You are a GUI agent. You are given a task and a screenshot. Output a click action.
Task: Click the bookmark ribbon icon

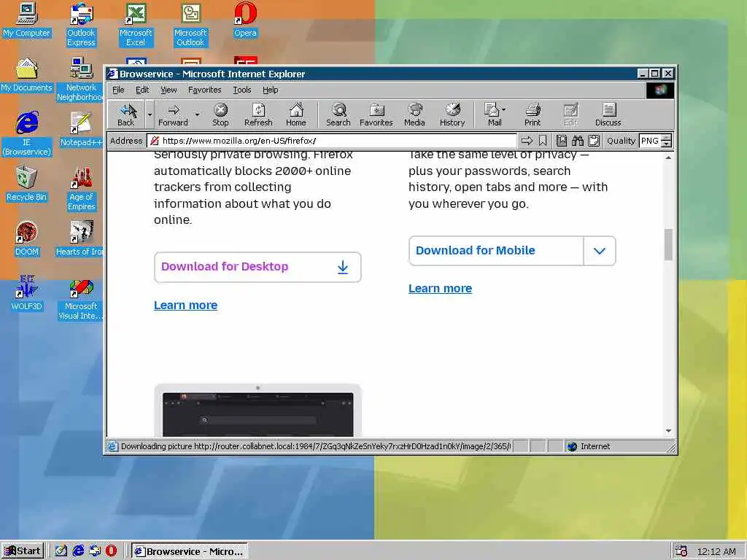coord(543,141)
